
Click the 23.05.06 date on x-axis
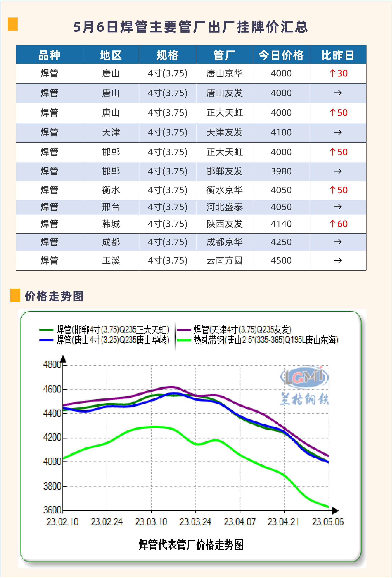click(328, 522)
